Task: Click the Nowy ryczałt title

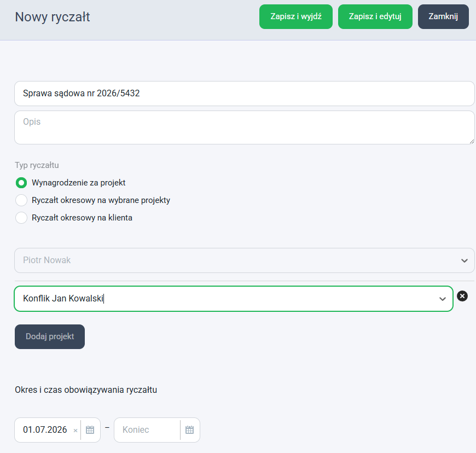Action: click(x=53, y=17)
